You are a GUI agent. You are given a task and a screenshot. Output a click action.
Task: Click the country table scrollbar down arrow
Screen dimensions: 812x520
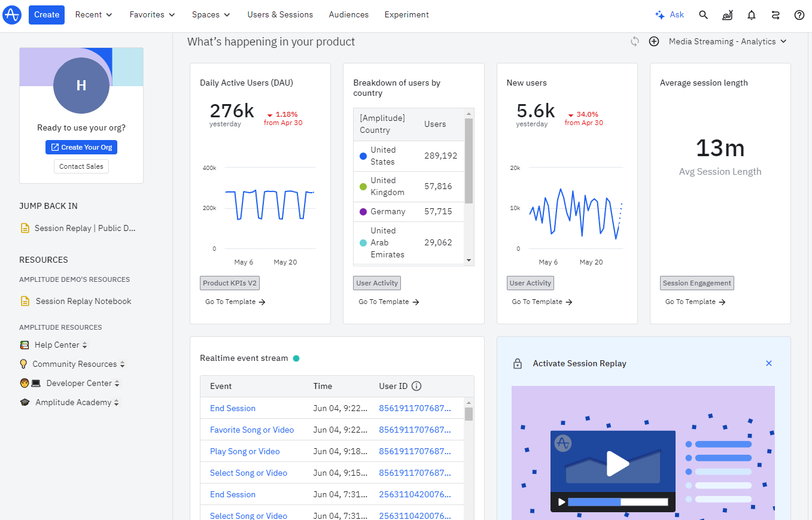tap(469, 260)
